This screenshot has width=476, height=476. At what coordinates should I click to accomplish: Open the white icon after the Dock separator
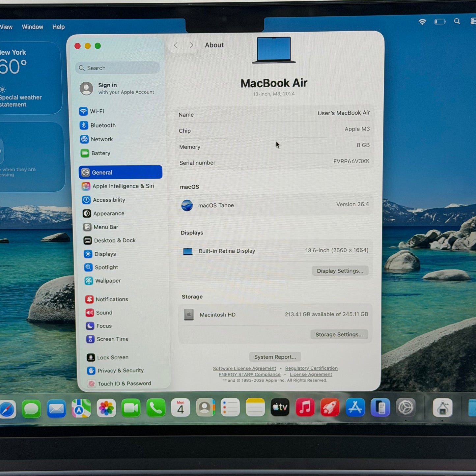442,408
